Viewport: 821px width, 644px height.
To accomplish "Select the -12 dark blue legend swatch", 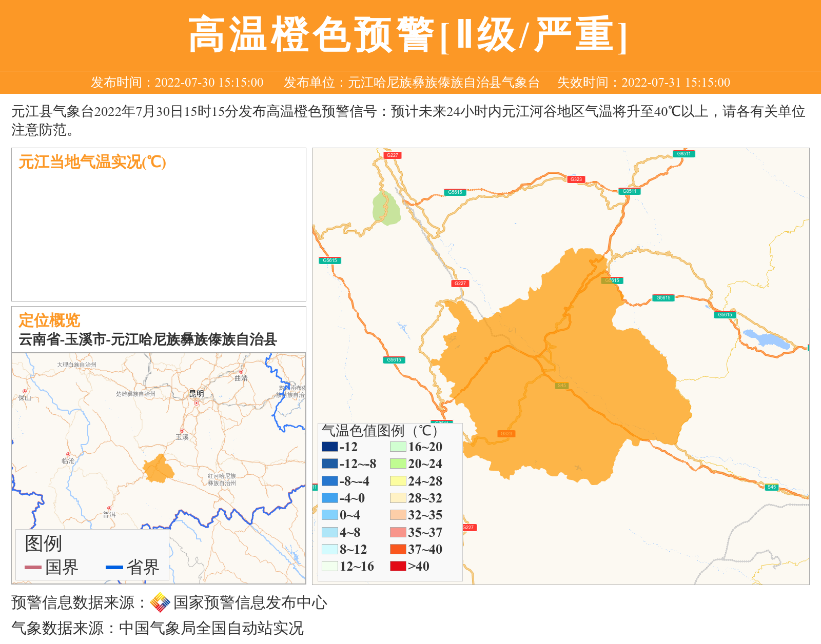I will point(330,447).
